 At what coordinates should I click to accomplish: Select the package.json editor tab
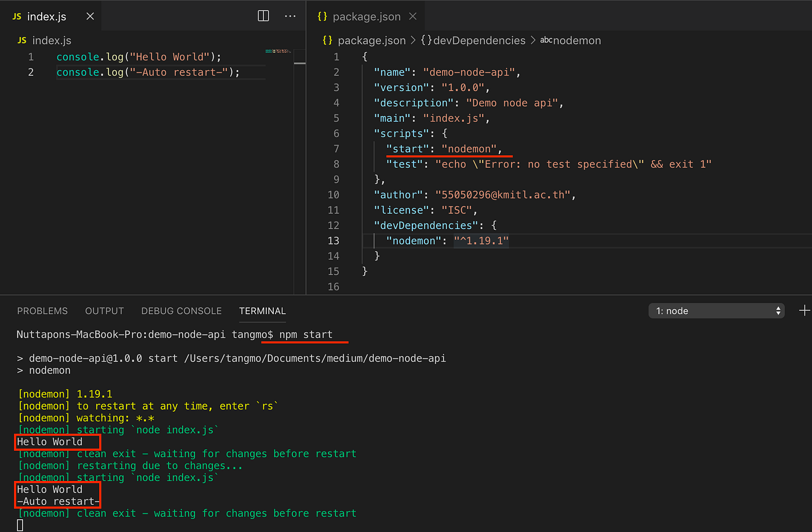[x=368, y=16]
